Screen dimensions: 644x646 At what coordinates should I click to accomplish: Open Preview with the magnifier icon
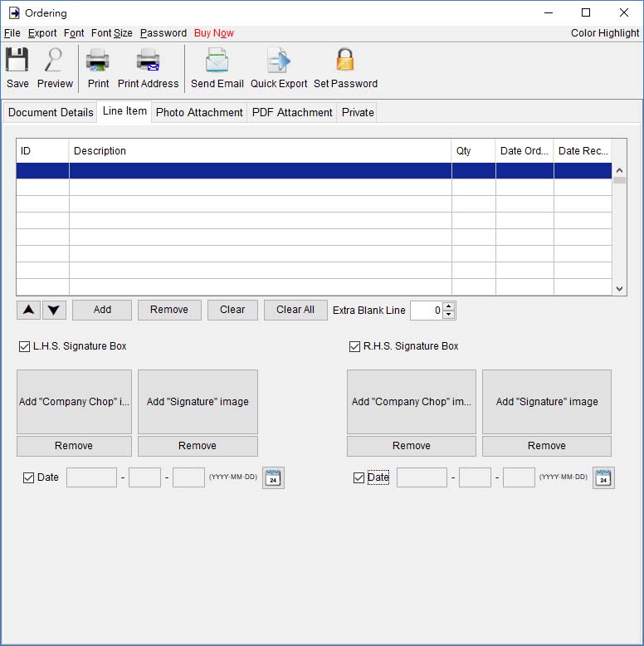54,60
